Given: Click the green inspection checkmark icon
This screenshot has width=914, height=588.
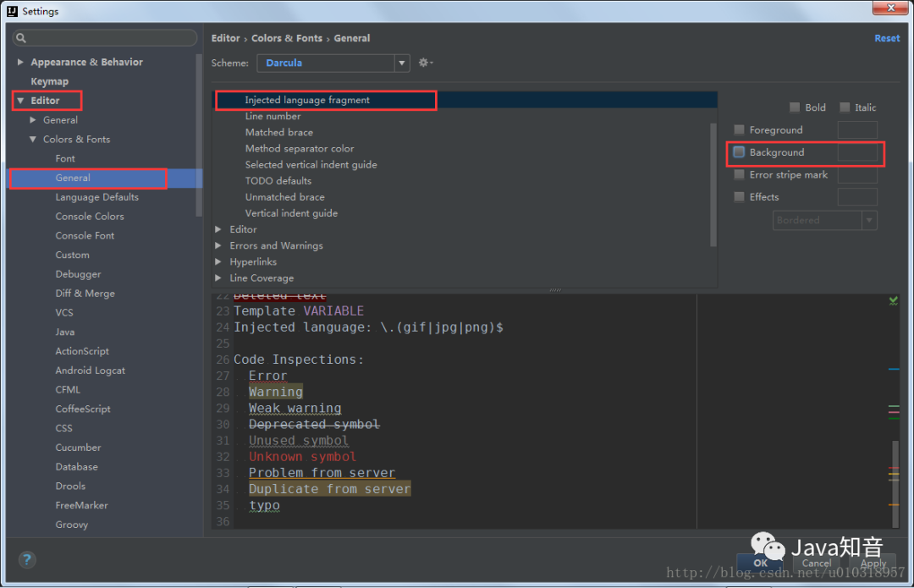Looking at the screenshot, I should pos(893,300).
